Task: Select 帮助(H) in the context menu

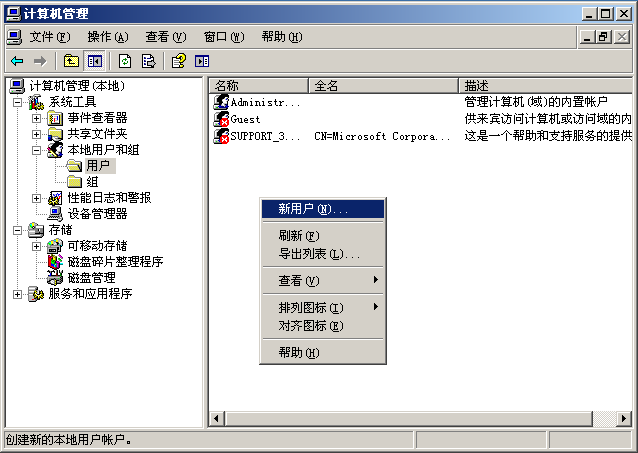Action: coord(323,352)
